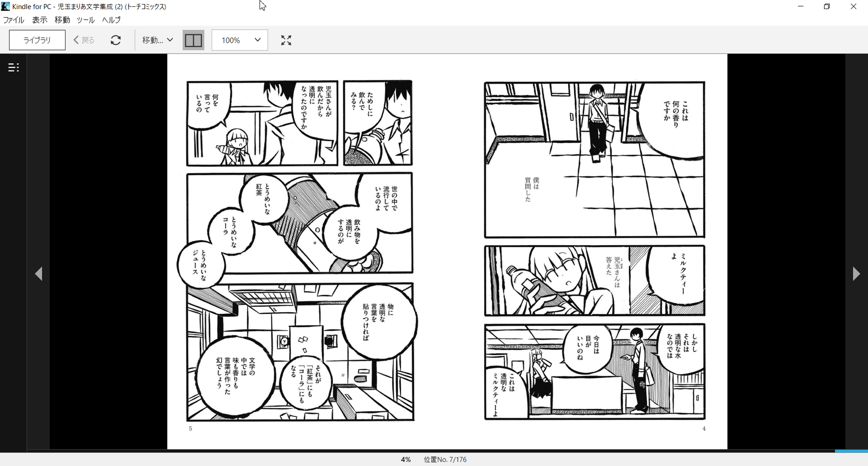Go to next page left arrow

point(39,274)
